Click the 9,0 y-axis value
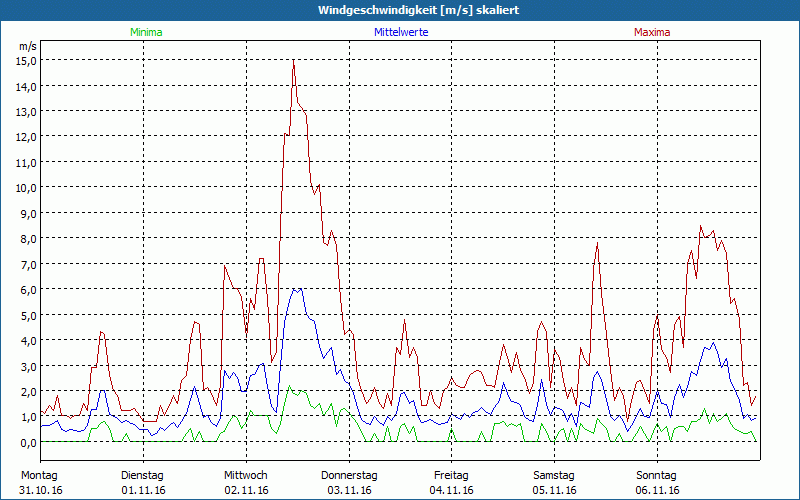 click(28, 213)
